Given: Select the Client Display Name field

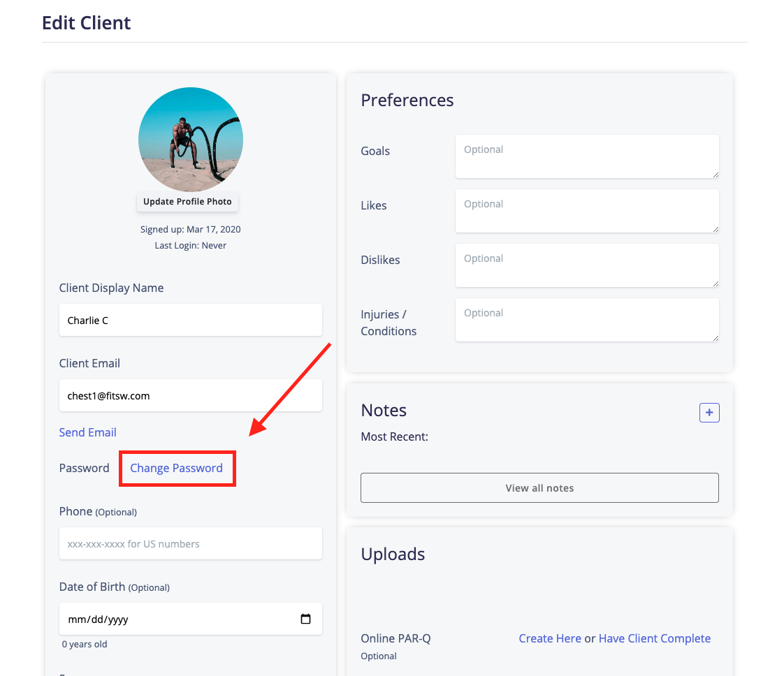Looking at the screenshot, I should coord(190,320).
